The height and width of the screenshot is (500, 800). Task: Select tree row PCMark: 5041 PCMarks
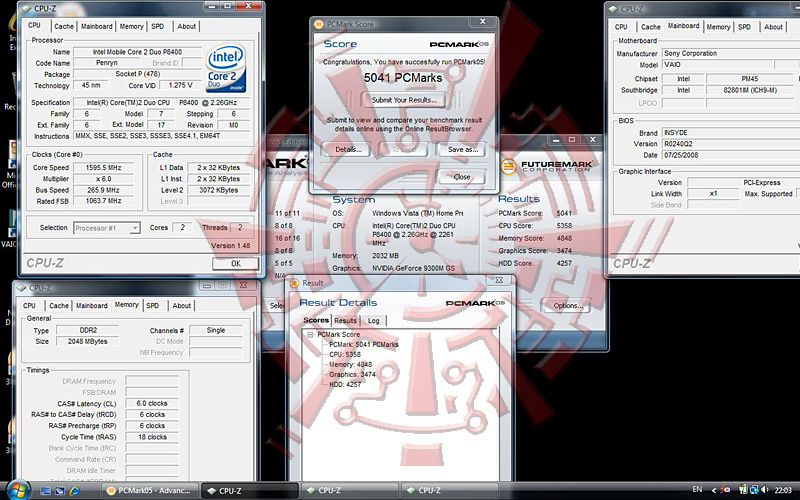coord(364,344)
